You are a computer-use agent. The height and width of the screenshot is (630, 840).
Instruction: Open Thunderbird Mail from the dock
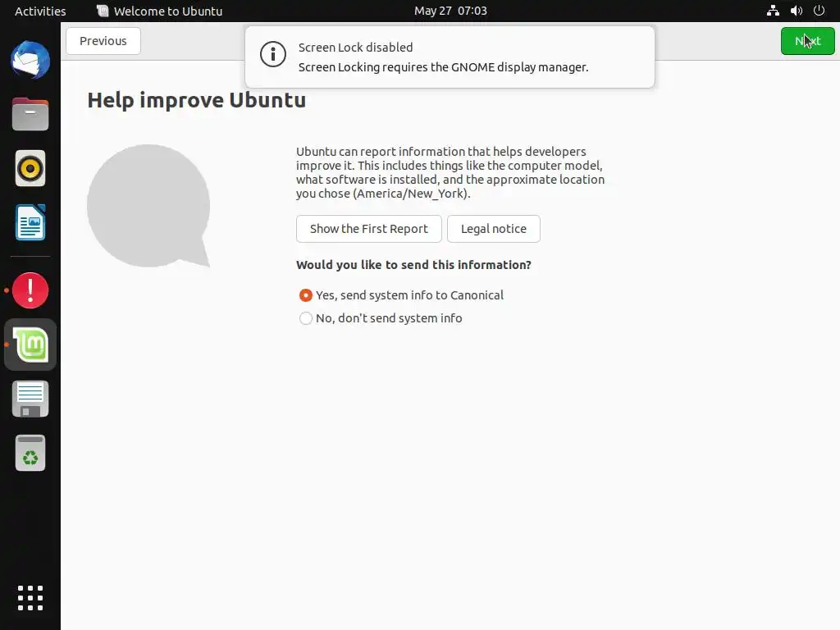pyautogui.click(x=30, y=60)
